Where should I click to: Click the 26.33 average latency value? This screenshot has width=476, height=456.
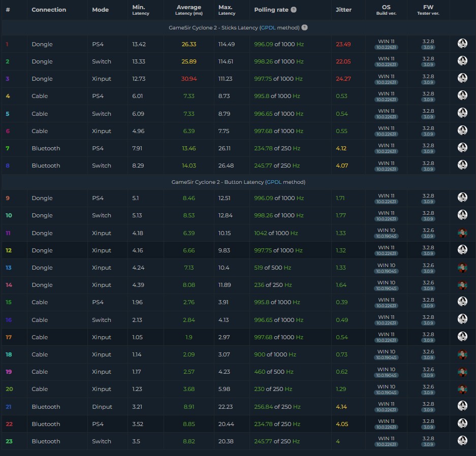click(x=189, y=44)
